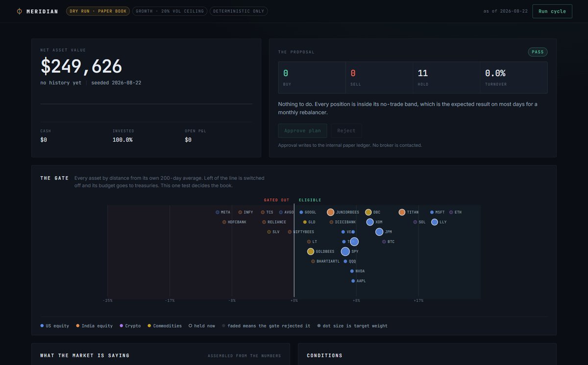The width and height of the screenshot is (588, 365).
Task: Select the MSFT dot
Action: [x=432, y=212]
